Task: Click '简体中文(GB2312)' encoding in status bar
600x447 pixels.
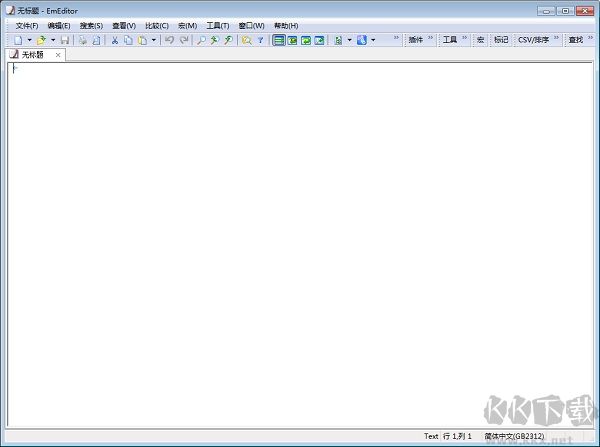Action: (514, 436)
